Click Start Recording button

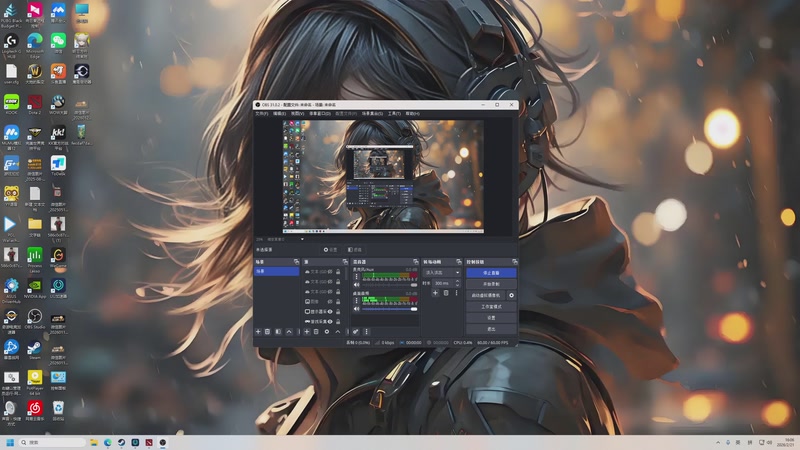tap(491, 284)
